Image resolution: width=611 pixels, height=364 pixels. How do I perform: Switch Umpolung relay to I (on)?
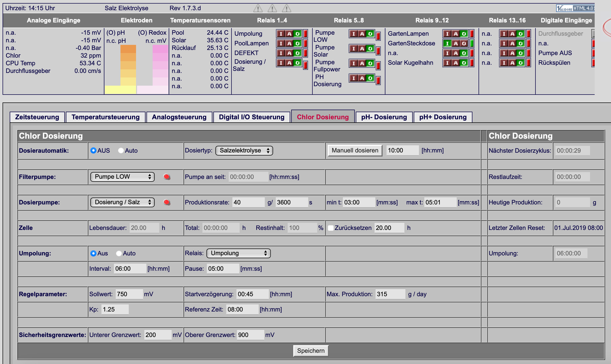[281, 34]
